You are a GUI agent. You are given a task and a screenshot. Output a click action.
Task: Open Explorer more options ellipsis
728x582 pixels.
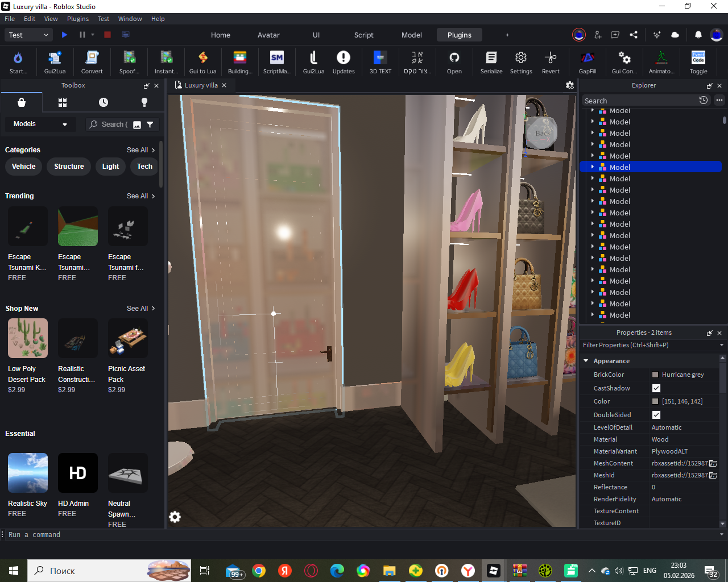click(x=719, y=100)
